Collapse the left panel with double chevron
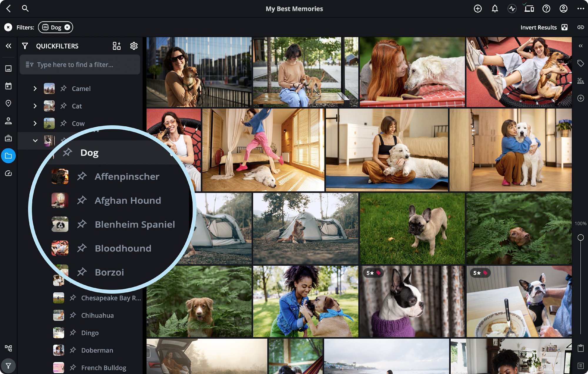 point(9,46)
